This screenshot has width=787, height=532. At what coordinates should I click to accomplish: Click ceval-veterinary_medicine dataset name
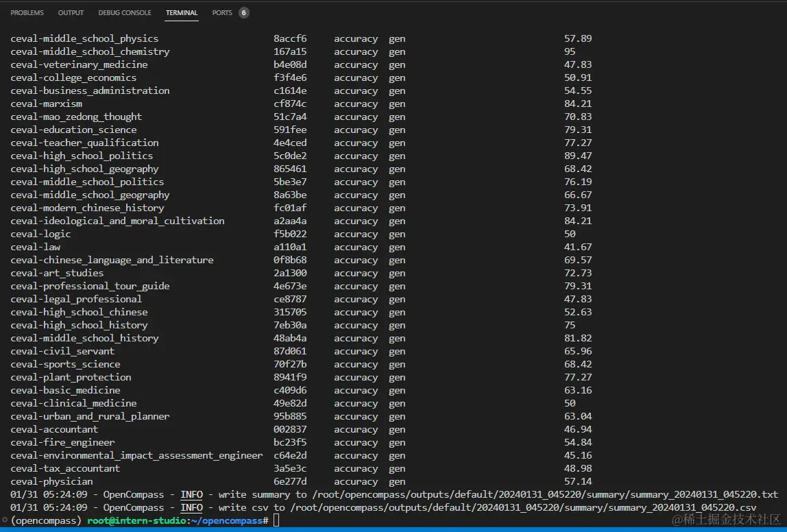click(x=79, y=64)
